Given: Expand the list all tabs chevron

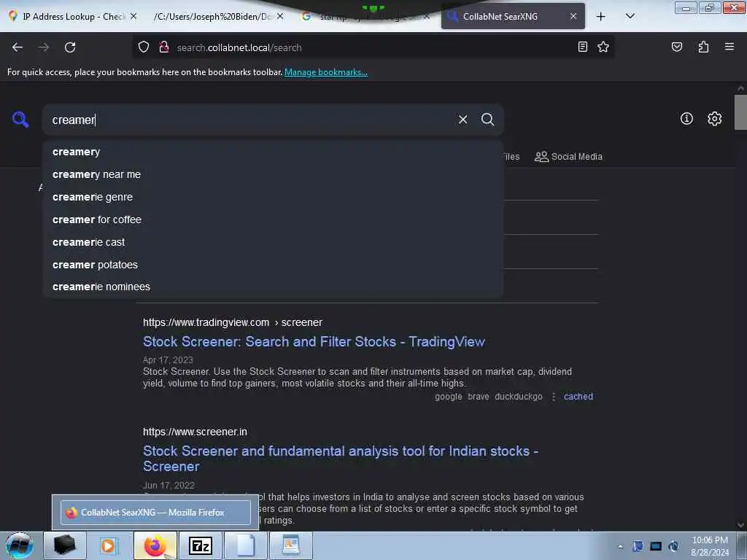Looking at the screenshot, I should pyautogui.click(x=630, y=16).
